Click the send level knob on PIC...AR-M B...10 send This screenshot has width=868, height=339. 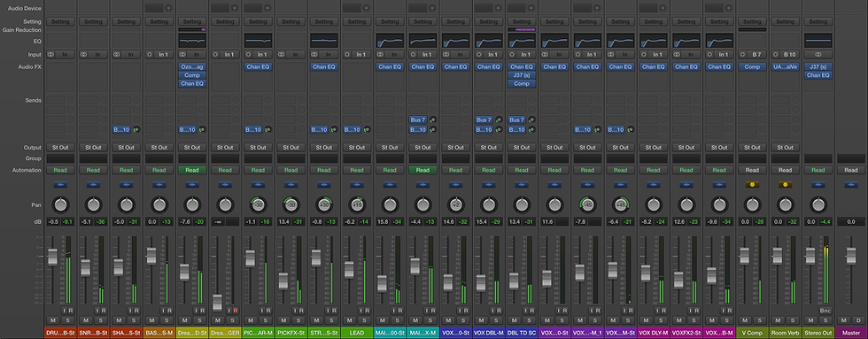coord(267,130)
